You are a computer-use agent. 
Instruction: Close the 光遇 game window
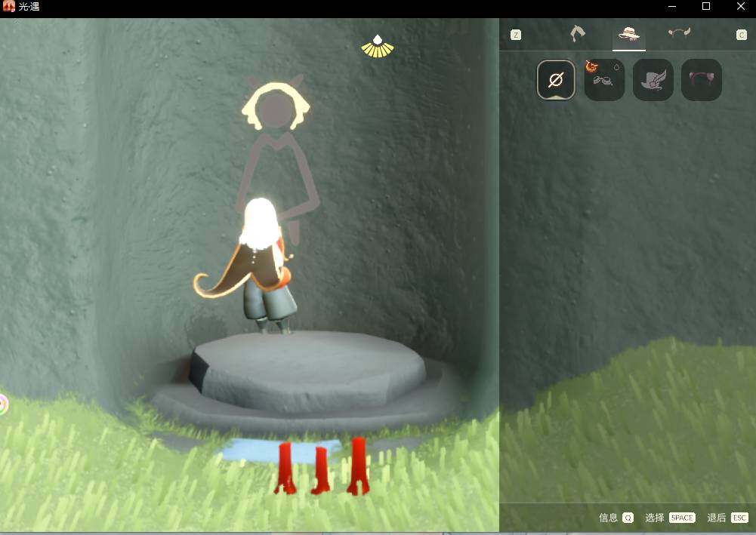click(741, 6)
